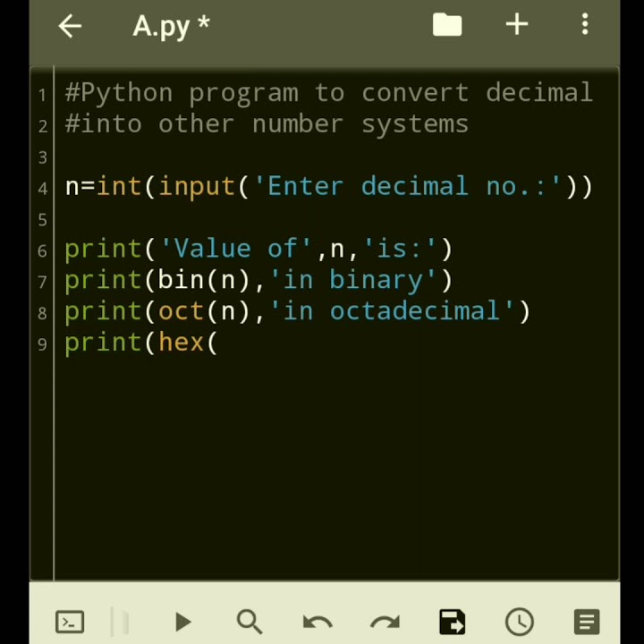Open the terminal console icon
This screenshot has height=644, width=644.
tap(70, 622)
